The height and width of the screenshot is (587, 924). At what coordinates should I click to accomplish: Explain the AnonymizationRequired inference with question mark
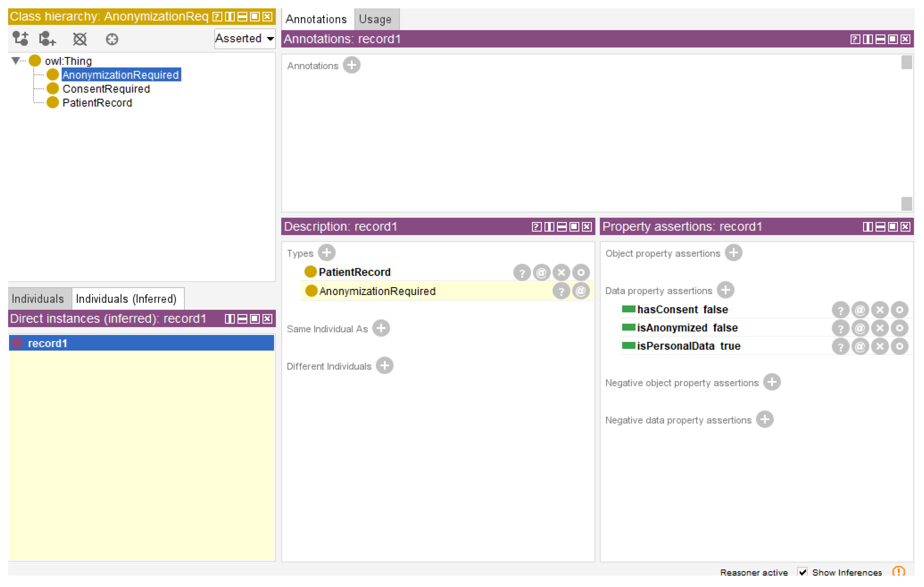click(x=561, y=291)
